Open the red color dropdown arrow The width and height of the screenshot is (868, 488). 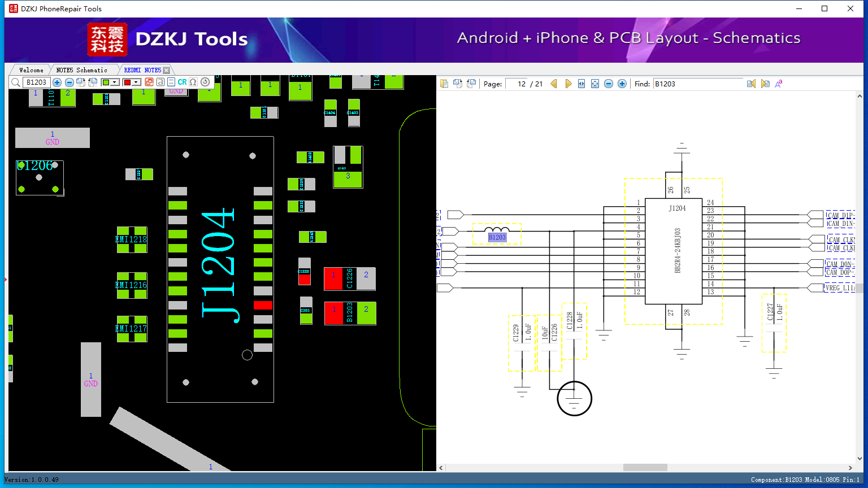tap(136, 82)
